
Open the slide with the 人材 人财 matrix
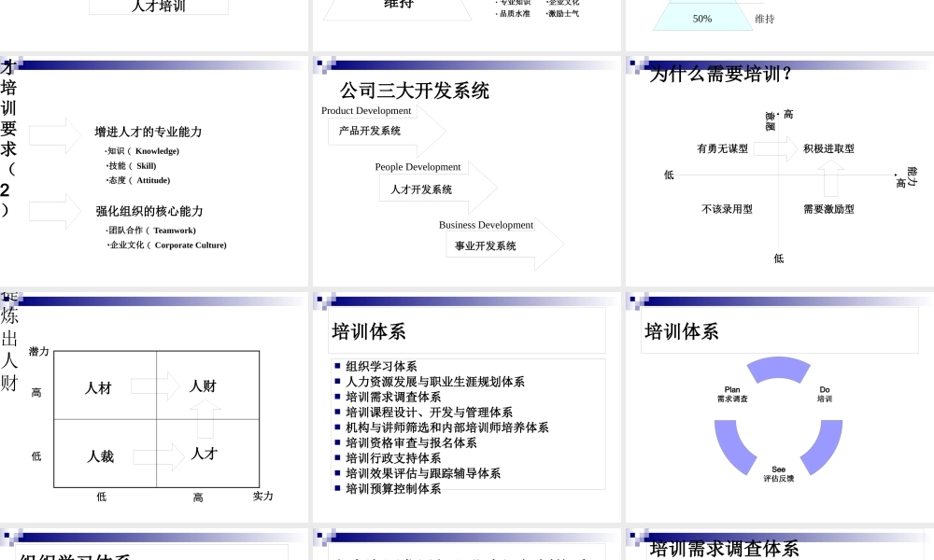point(154,407)
